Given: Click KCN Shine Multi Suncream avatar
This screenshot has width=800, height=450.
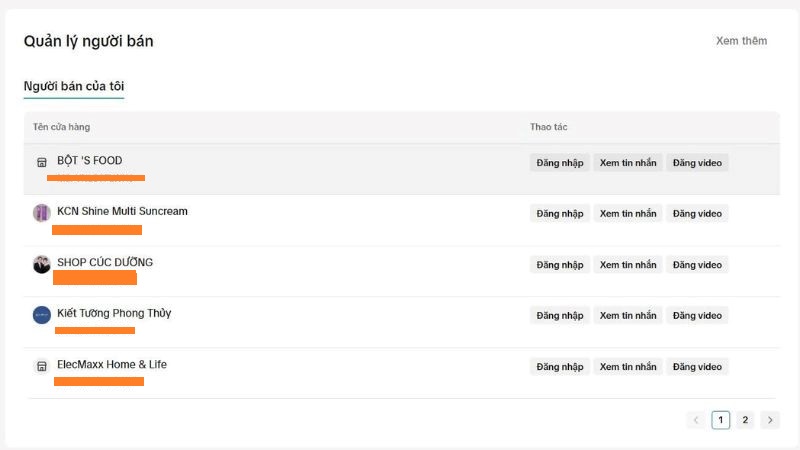Looking at the screenshot, I should click(x=41, y=213).
